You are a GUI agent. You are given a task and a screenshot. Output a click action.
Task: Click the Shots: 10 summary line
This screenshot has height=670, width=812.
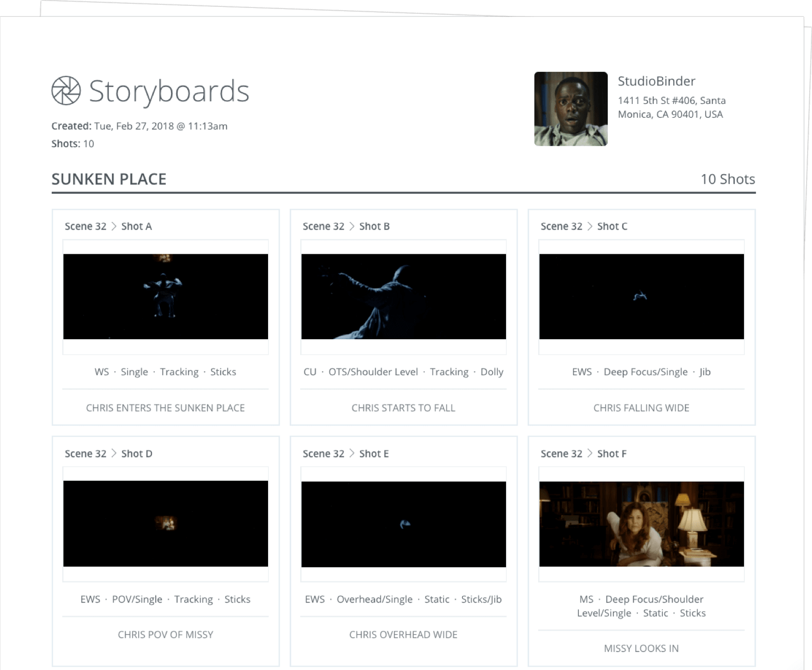click(x=73, y=143)
